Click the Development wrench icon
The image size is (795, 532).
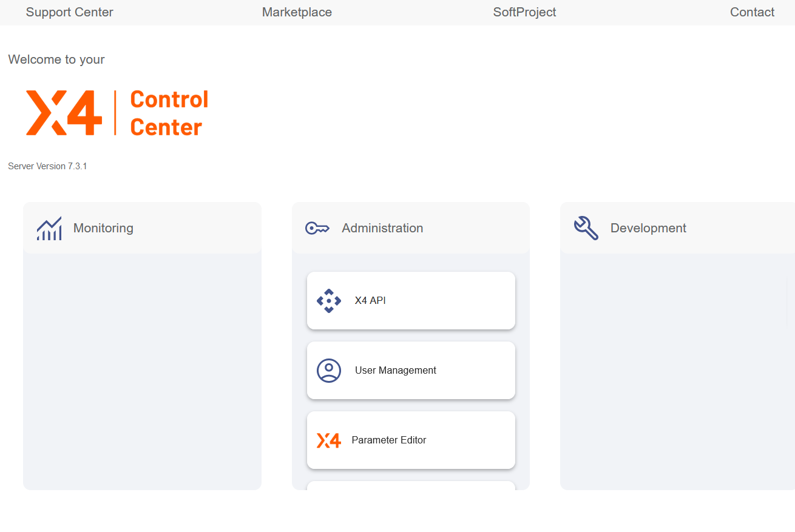coord(586,228)
